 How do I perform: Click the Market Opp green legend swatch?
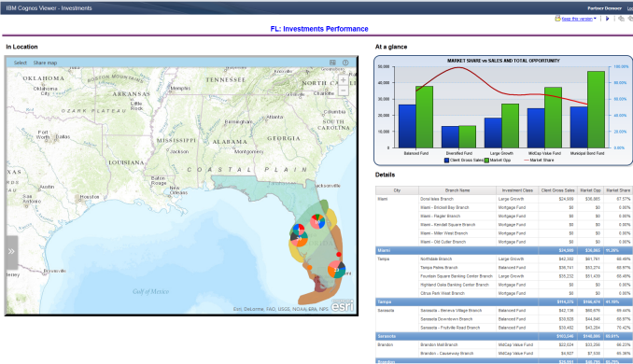pos(486,161)
